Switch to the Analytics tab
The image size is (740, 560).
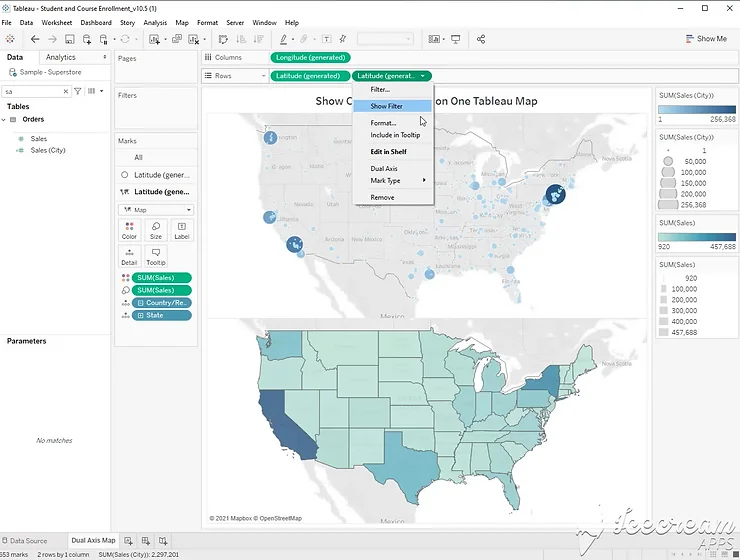click(60, 57)
